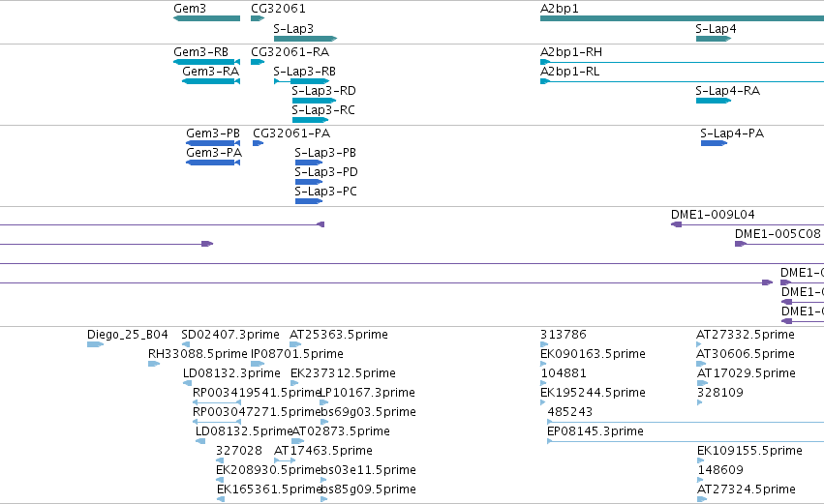
Task: Click RP003047271.5prime label
Action: (257, 412)
